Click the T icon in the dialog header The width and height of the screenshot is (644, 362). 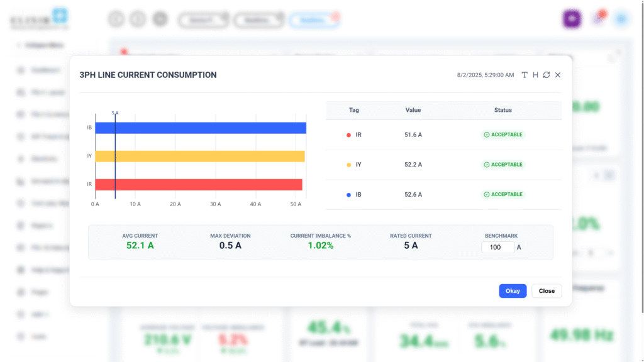coord(525,75)
